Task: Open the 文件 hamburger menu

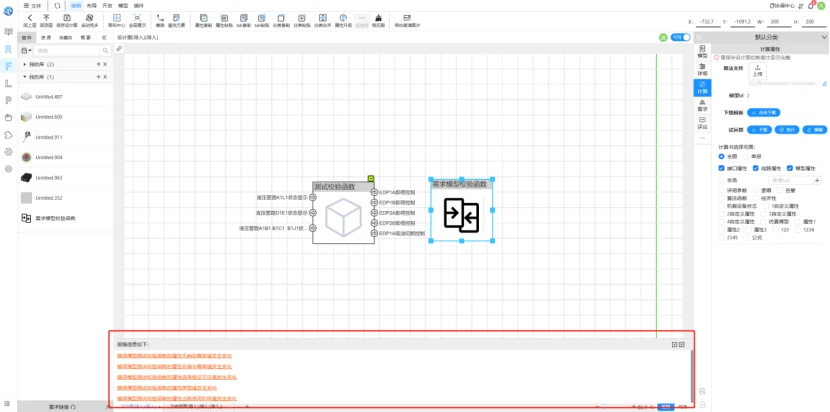Action: [32, 5]
